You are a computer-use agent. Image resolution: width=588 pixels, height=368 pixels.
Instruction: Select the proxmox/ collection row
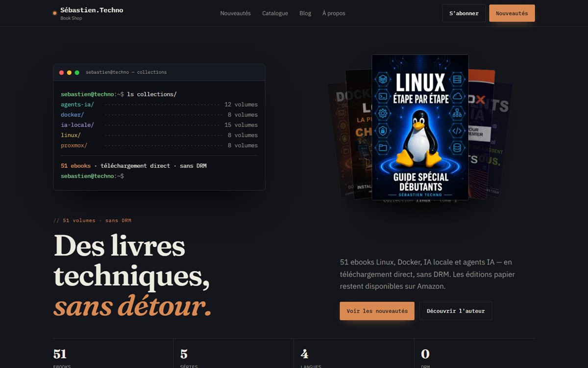pyautogui.click(x=159, y=146)
